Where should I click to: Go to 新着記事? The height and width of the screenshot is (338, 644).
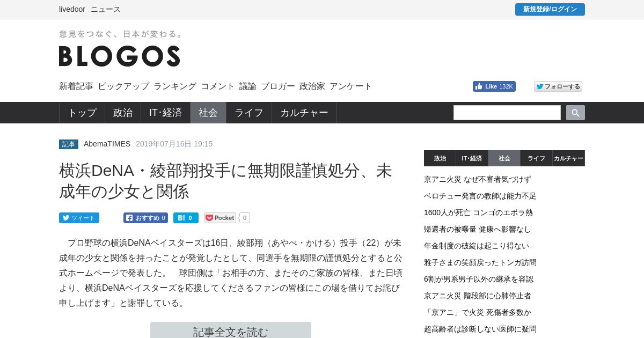76,86
